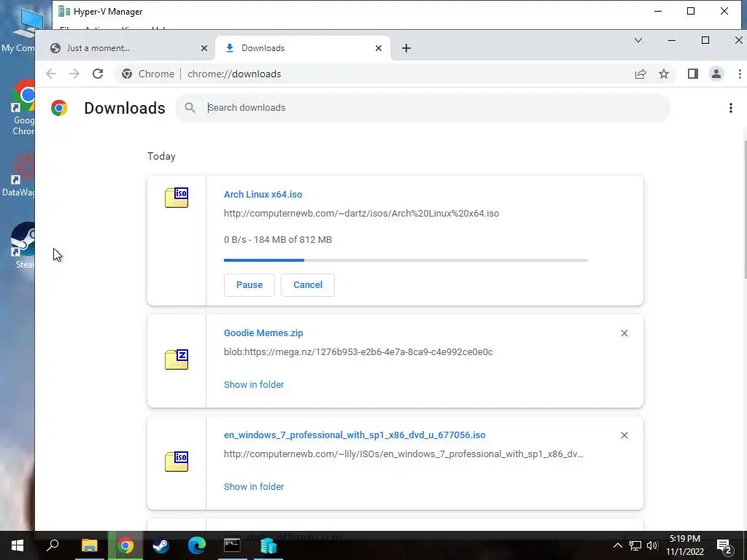Click the taskbar clock showing 5:19 PM
Screen dimensions: 747x560
coord(684,545)
